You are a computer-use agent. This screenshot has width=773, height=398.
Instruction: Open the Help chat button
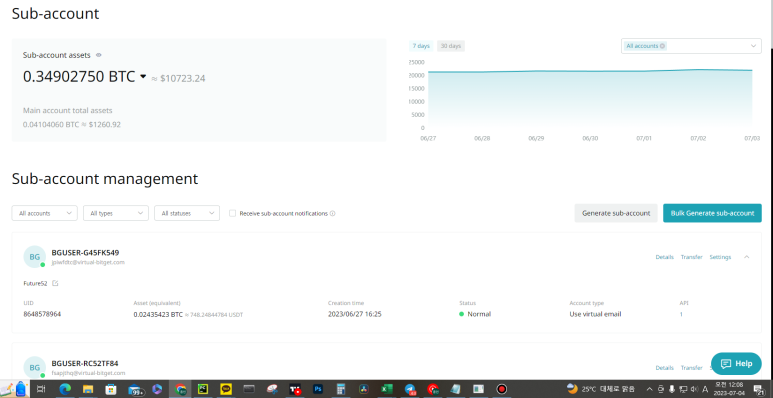tap(736, 363)
